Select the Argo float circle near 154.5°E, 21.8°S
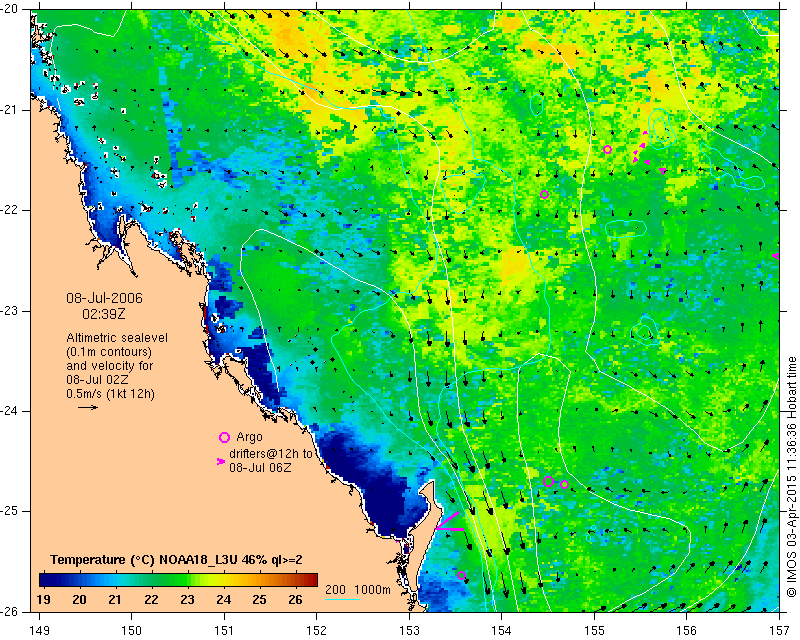This screenshot has height=640, width=800. pyautogui.click(x=544, y=194)
